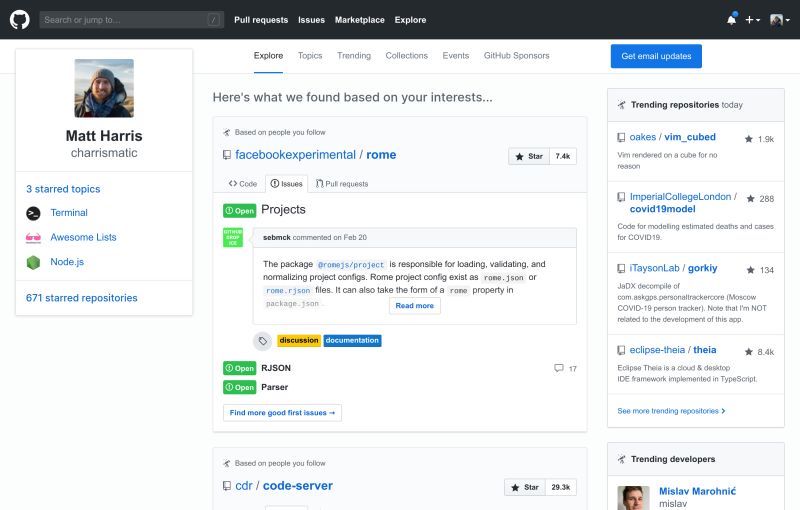Open iTaysonLab / gorkiy repository

point(673,268)
